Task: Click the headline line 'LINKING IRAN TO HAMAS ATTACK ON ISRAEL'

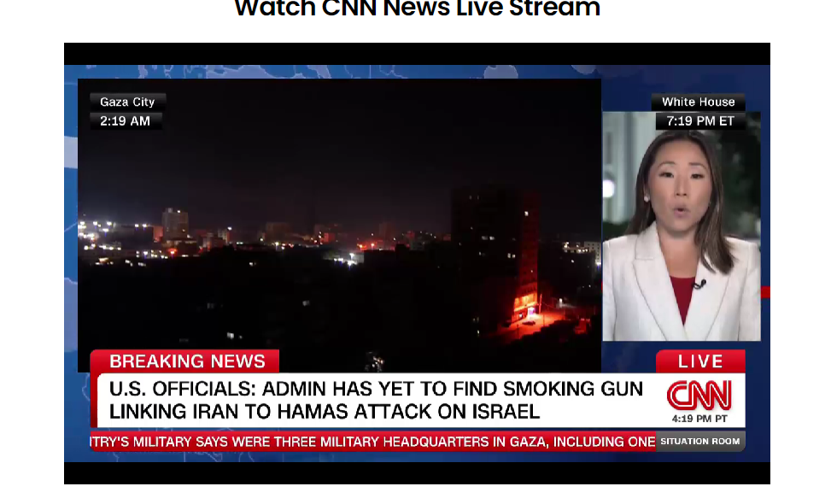Action: [325, 412]
